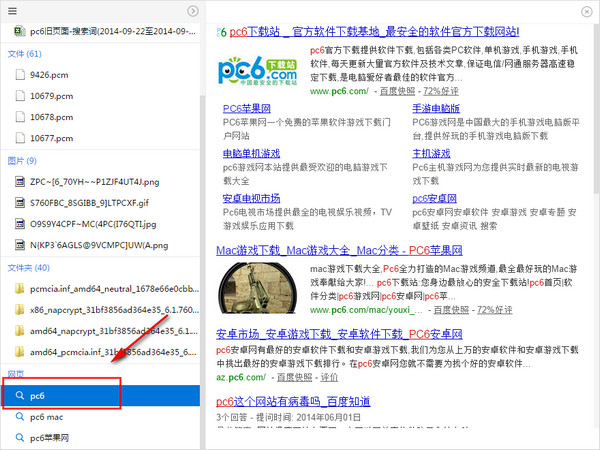Open 评价 link of az.pc6.com result

329,378
